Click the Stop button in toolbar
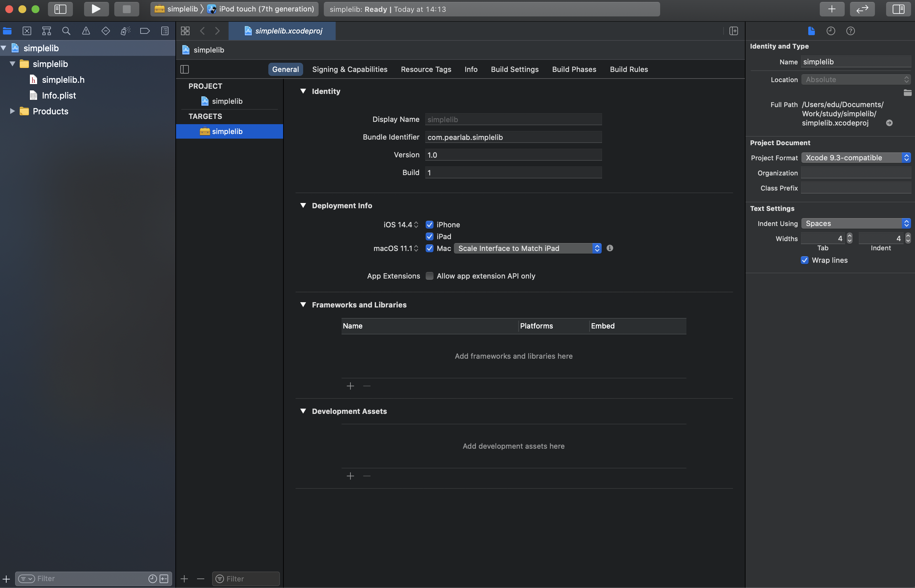 click(126, 9)
